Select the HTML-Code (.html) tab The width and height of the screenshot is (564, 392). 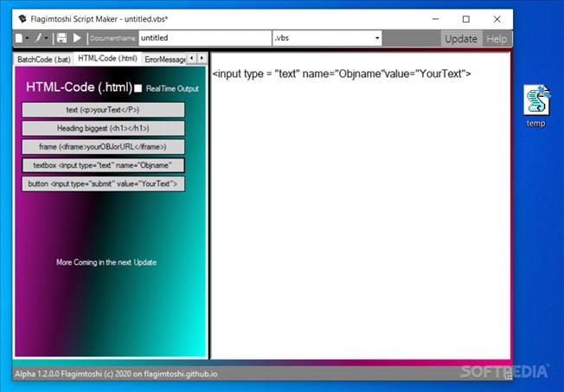(107, 58)
